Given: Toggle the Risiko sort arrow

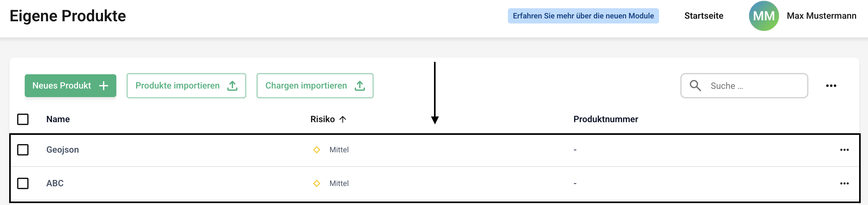Looking at the screenshot, I should click(x=343, y=119).
